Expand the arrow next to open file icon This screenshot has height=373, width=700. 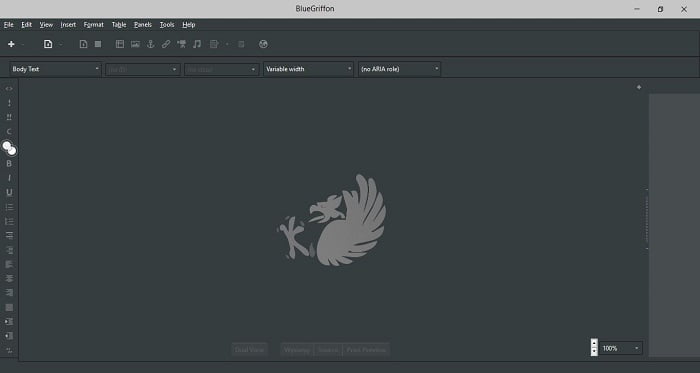pos(61,44)
